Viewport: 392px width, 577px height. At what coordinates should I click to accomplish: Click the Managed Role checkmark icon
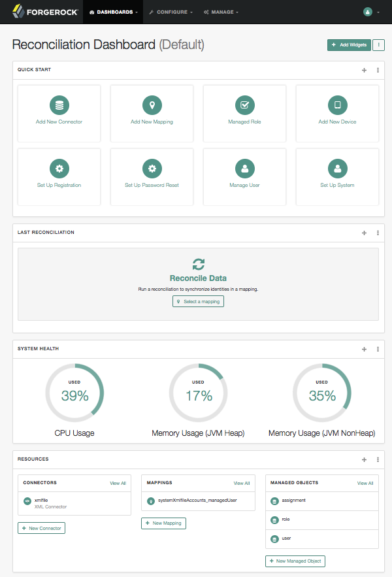tap(245, 105)
